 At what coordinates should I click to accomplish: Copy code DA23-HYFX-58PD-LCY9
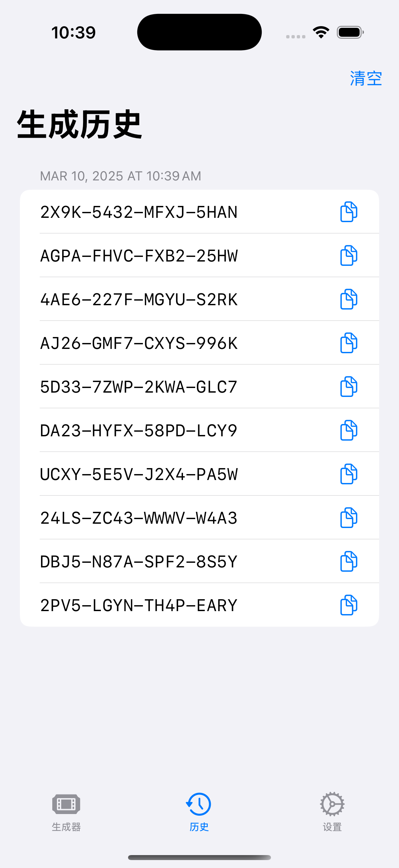[x=348, y=430]
